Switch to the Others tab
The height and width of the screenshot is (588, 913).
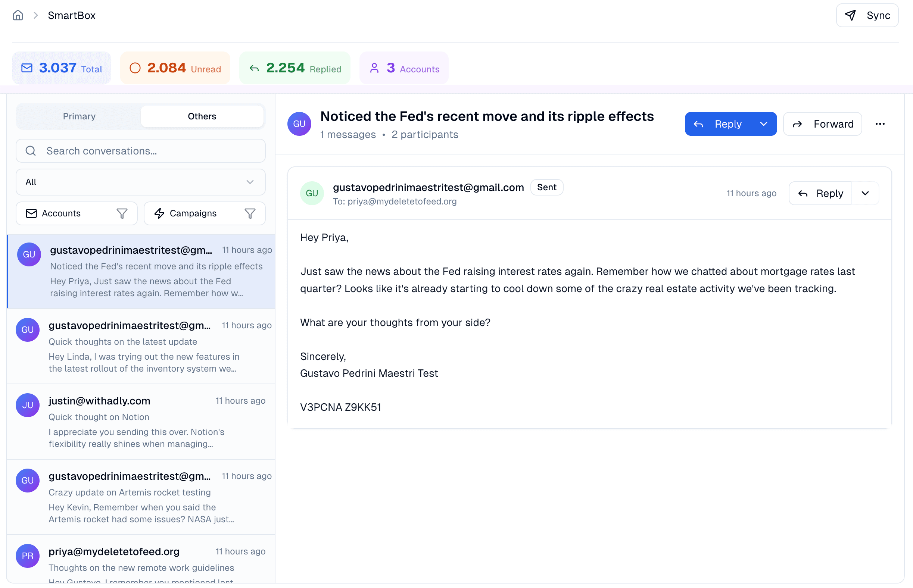pyautogui.click(x=202, y=116)
